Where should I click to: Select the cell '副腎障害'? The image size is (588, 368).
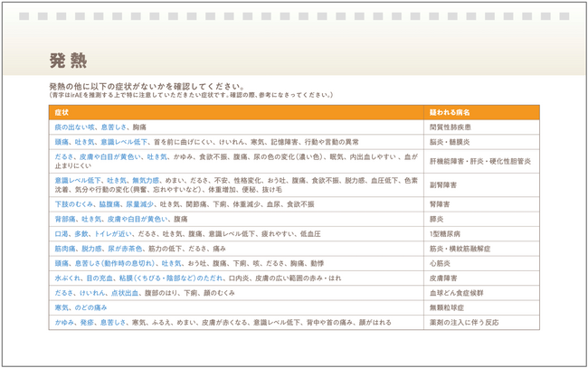click(481, 185)
